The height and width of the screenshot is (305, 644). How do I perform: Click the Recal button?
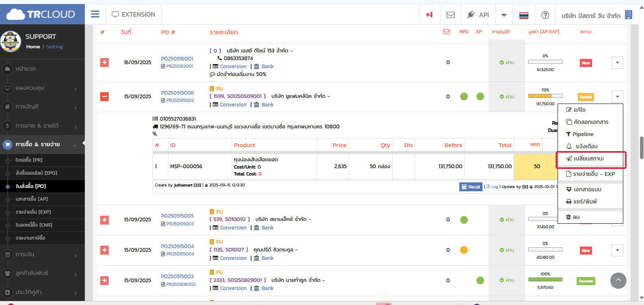pyautogui.click(x=471, y=187)
